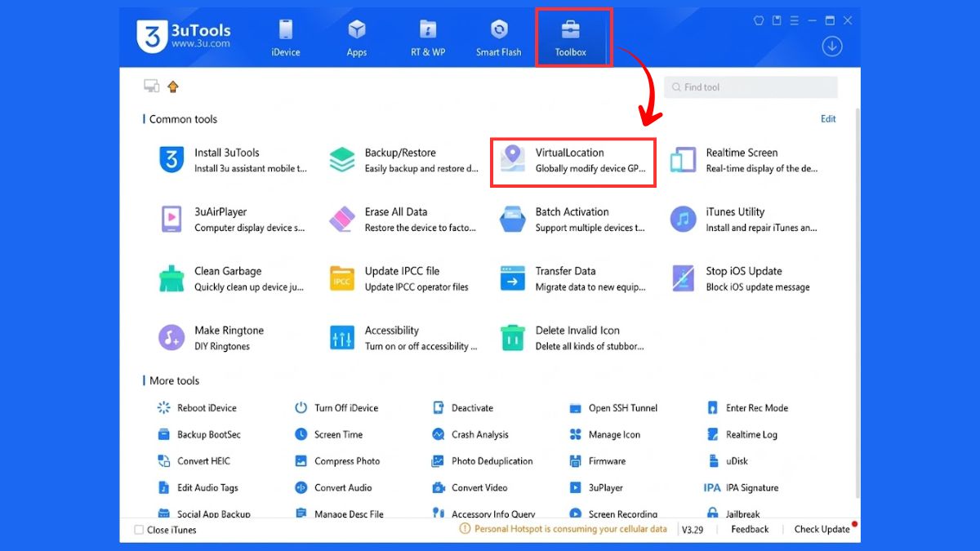Image resolution: width=980 pixels, height=551 pixels.
Task: Open Jailbreak tool
Action: point(733,513)
